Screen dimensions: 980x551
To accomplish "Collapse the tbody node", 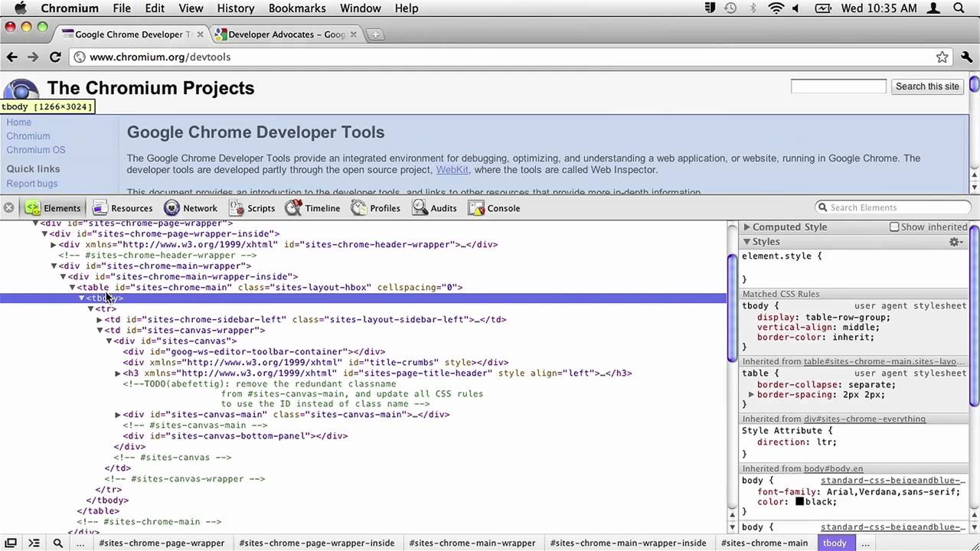I will (81, 298).
